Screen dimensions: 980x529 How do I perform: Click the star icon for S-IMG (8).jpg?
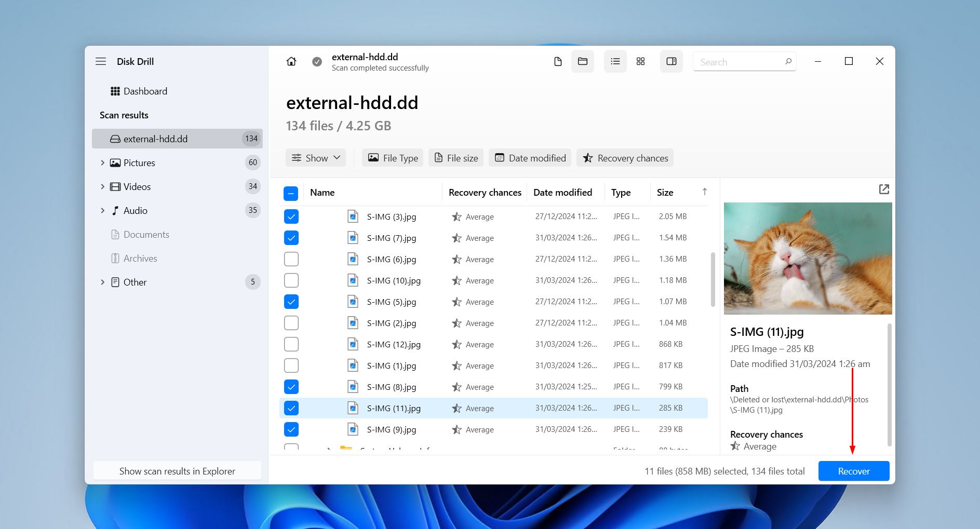[x=457, y=387]
